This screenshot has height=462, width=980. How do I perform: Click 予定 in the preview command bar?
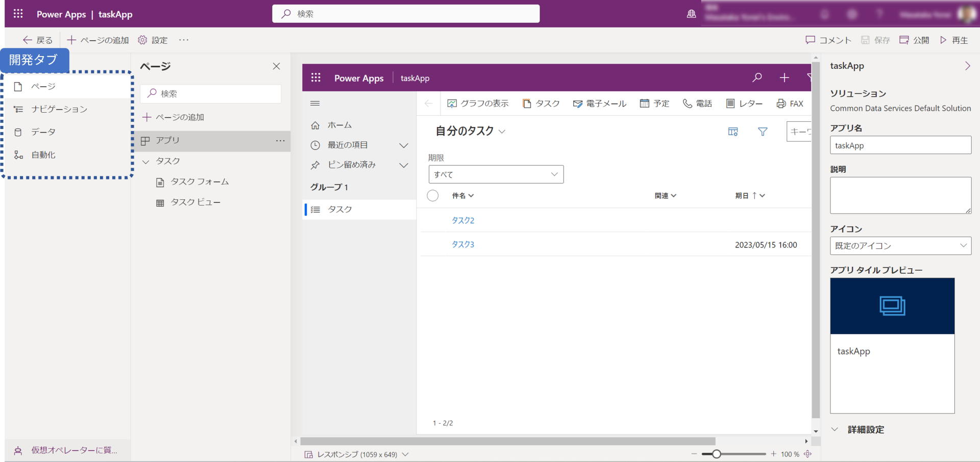pyautogui.click(x=654, y=104)
